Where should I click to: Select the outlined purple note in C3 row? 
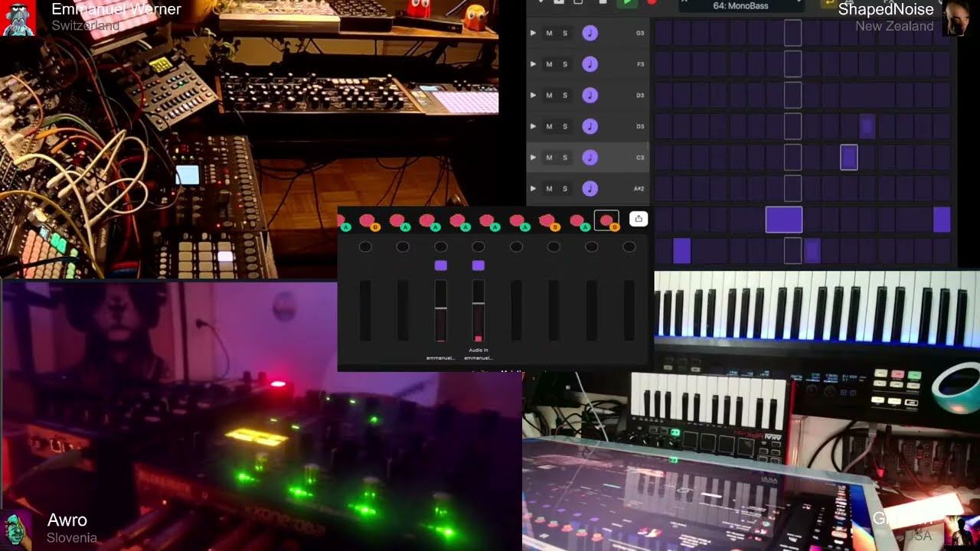pyautogui.click(x=848, y=158)
